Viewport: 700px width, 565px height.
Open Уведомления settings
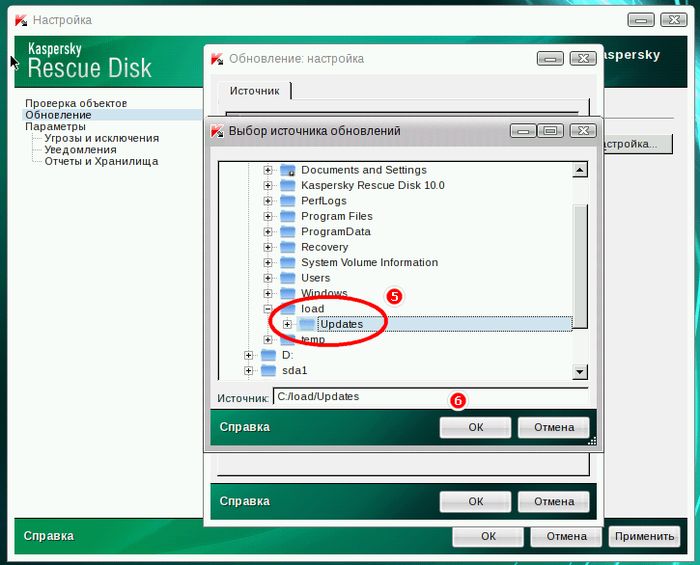80,150
